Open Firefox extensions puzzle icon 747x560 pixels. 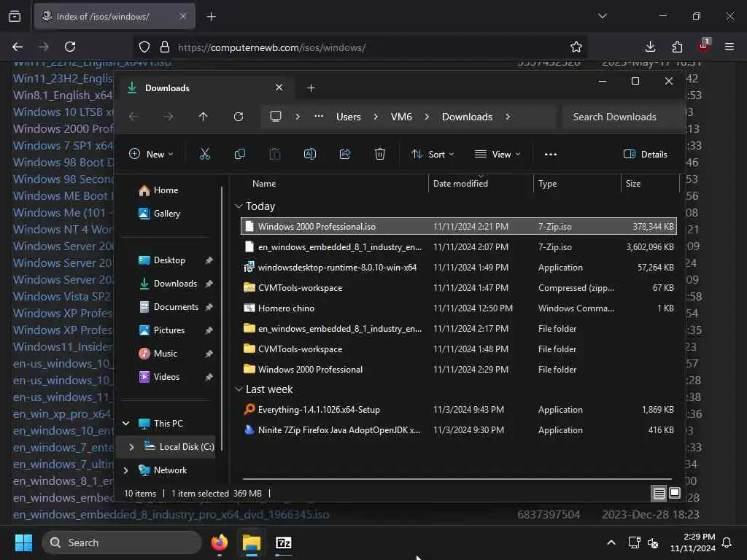[677, 47]
